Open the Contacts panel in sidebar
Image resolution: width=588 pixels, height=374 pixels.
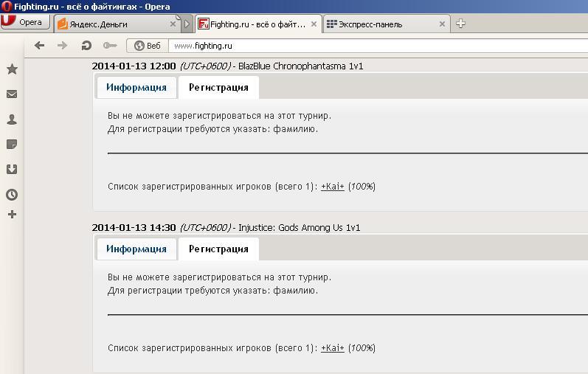coord(12,120)
